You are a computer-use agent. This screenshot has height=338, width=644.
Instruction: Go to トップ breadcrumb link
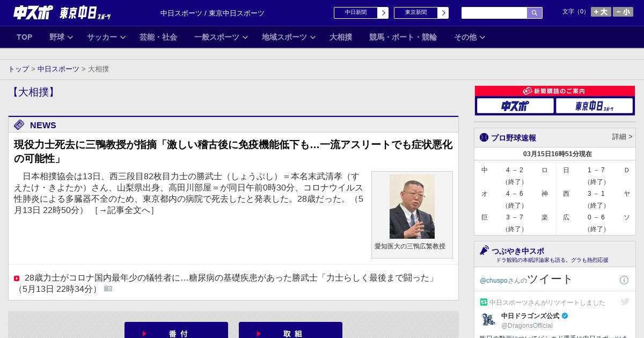pos(18,69)
